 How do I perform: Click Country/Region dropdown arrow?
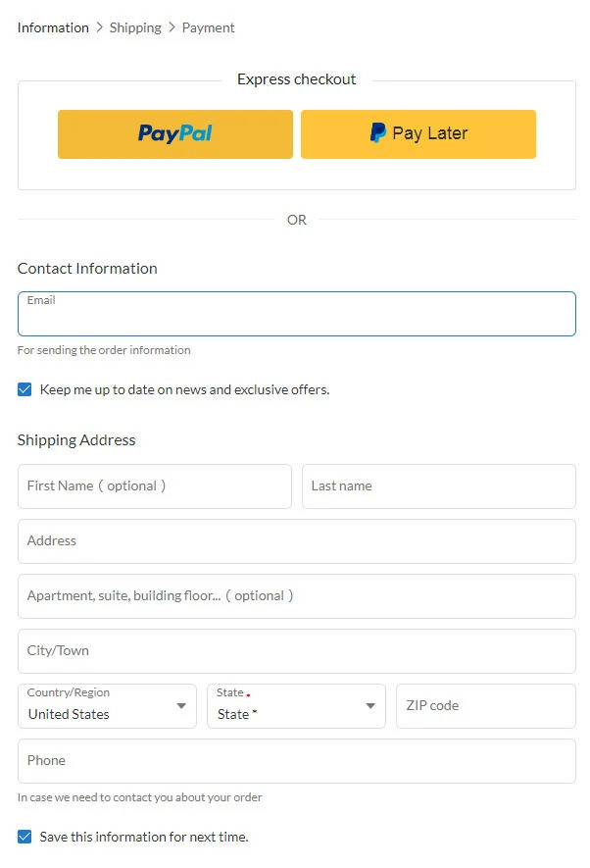pos(180,706)
